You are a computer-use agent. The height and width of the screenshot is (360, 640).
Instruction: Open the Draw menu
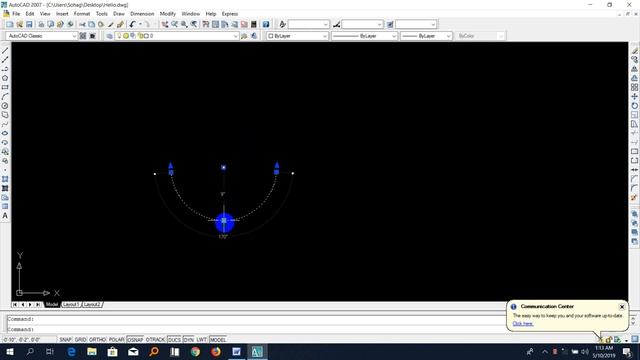pyautogui.click(x=119, y=13)
